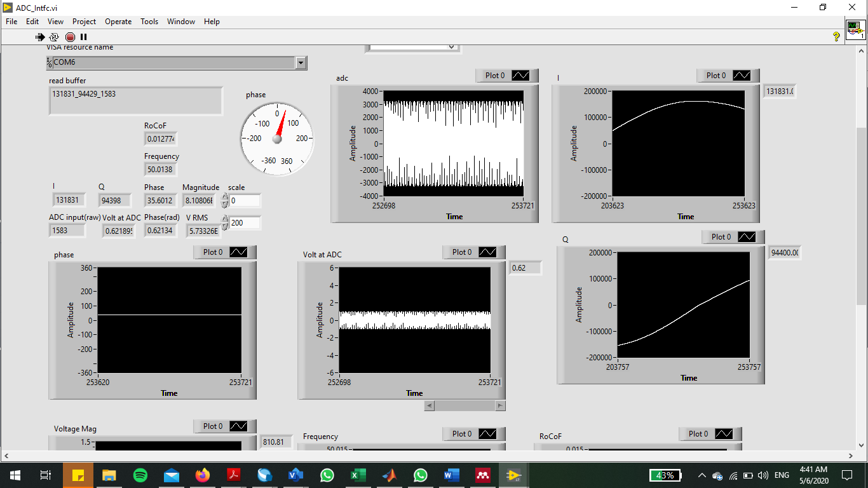
Task: Click the Run arrow toolbar button
Action: [x=40, y=37]
